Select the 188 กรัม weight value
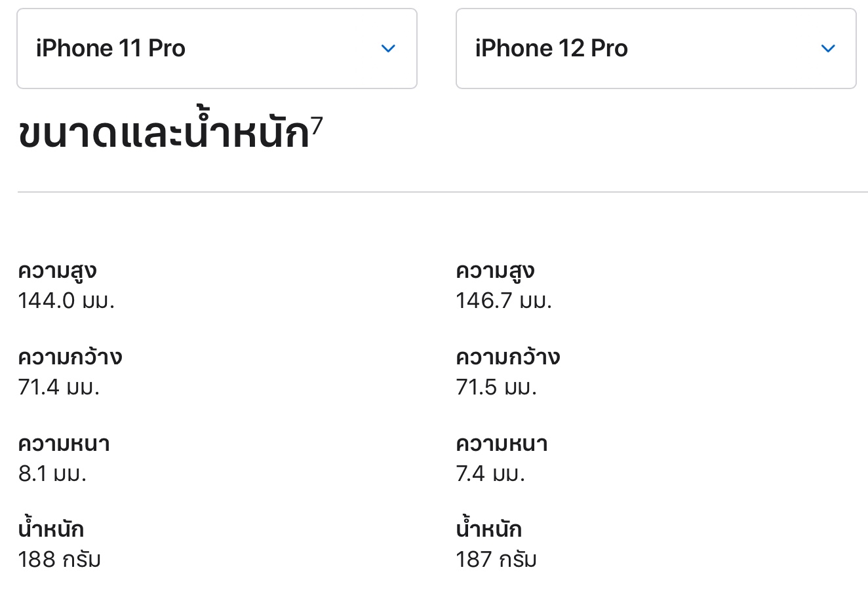The width and height of the screenshot is (868, 616). 60,560
